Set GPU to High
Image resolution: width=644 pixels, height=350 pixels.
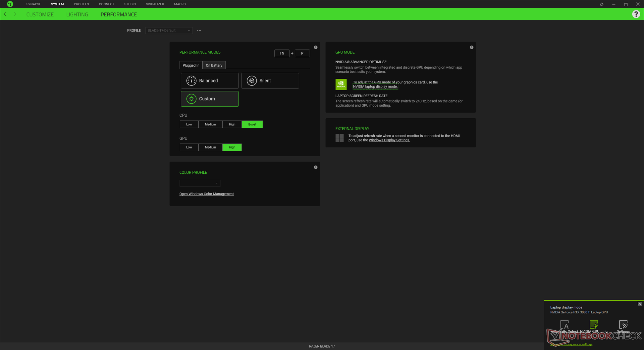coord(232,147)
